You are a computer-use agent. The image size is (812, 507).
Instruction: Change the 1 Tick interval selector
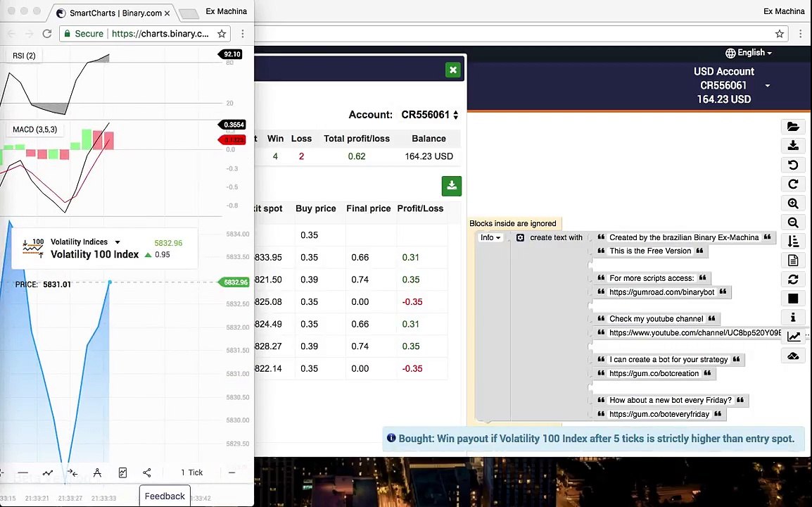191,472
